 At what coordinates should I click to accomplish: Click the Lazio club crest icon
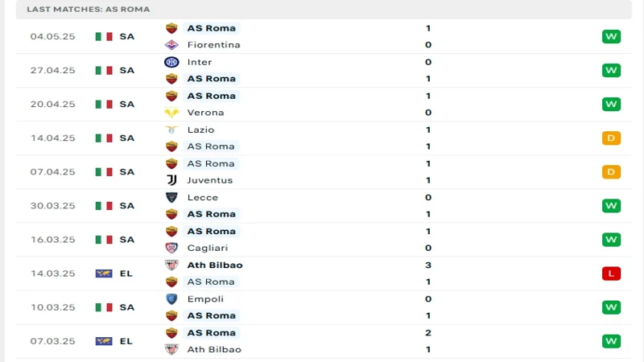coord(171,130)
